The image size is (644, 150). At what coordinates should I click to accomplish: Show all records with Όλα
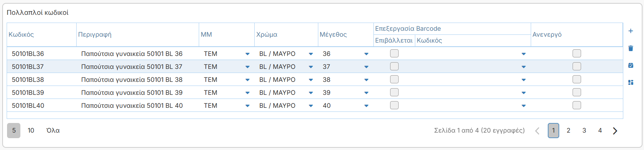coord(53,130)
